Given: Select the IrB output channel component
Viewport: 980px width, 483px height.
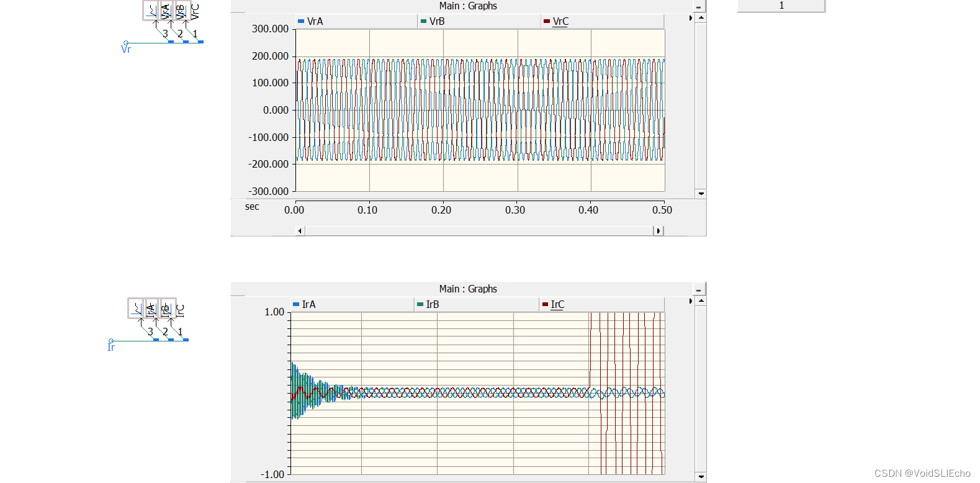Looking at the screenshot, I should (x=151, y=309).
